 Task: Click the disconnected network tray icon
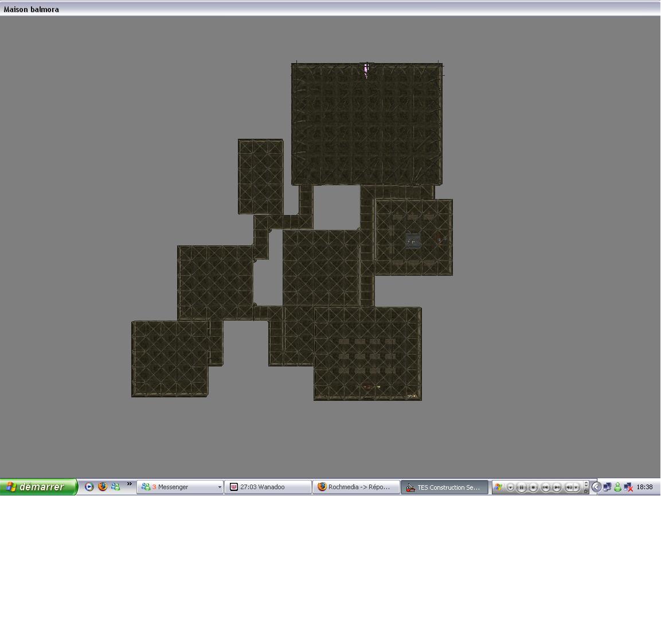pyautogui.click(x=628, y=487)
